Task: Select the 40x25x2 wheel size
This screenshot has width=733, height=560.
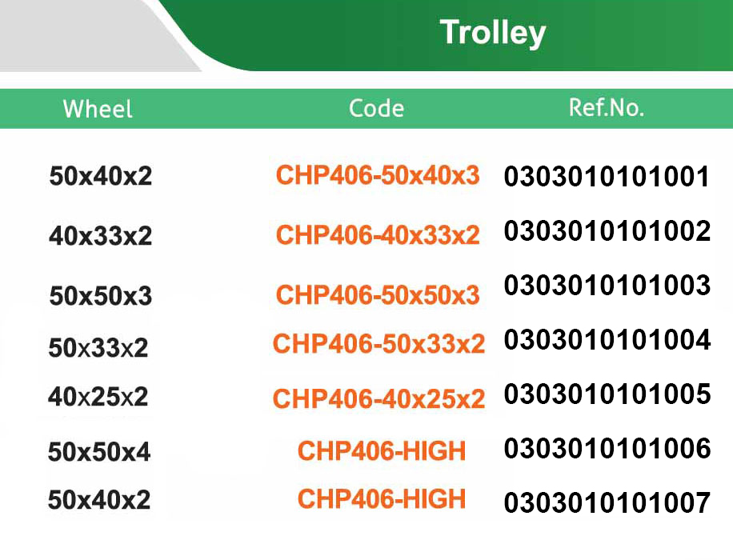Action: (98, 397)
